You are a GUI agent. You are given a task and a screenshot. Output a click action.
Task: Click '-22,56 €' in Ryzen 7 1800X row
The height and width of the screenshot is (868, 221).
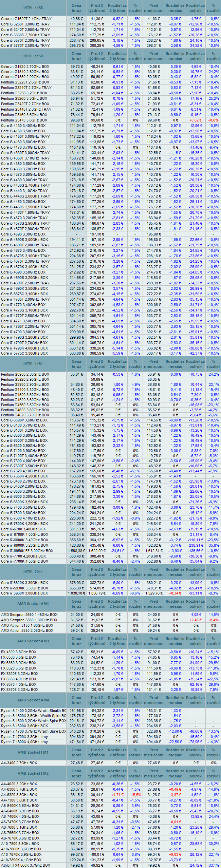pos(175,742)
